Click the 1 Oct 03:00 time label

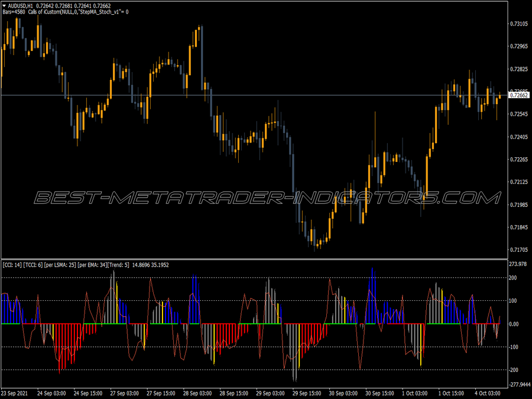(x=414, y=394)
